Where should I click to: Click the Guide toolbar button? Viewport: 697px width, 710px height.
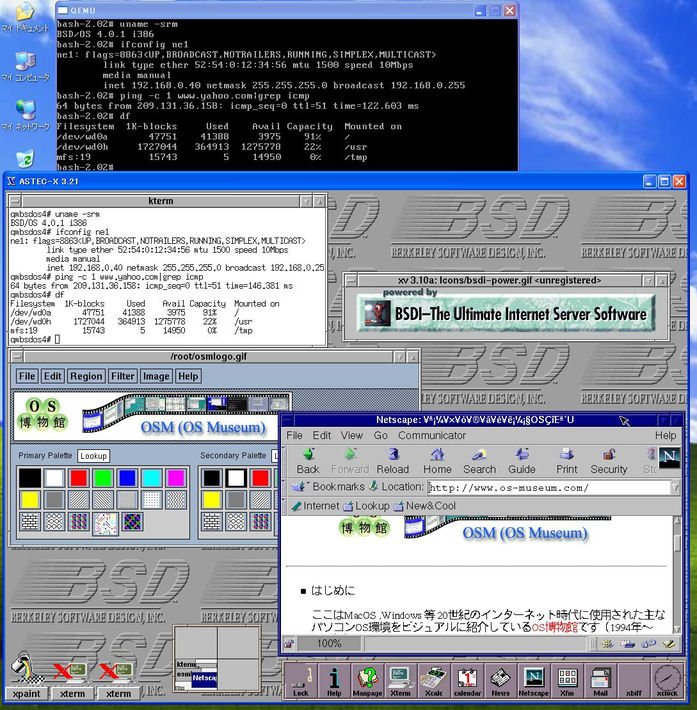(522, 461)
